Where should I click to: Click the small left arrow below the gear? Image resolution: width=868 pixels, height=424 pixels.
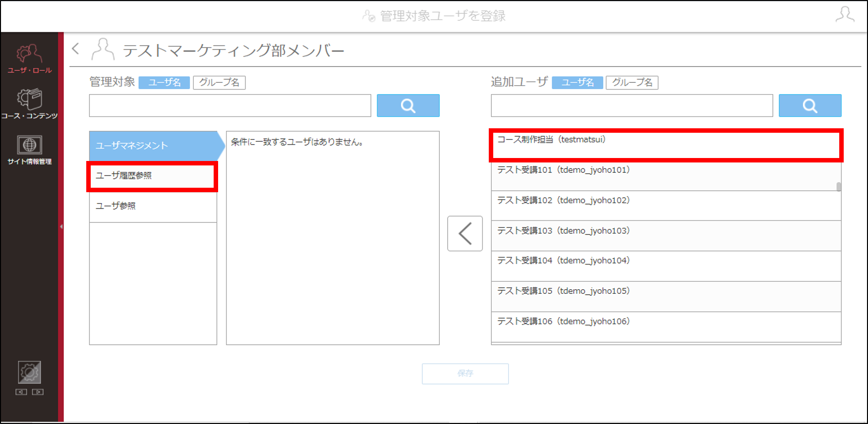coord(21,392)
